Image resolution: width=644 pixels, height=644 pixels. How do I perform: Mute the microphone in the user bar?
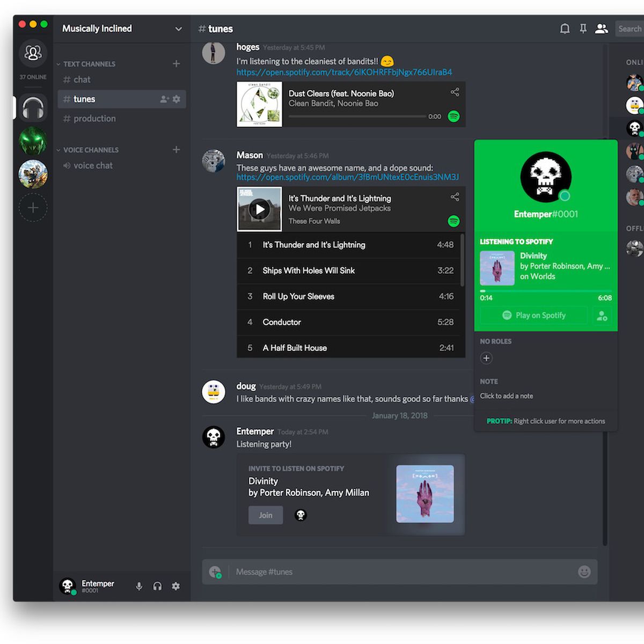138,586
